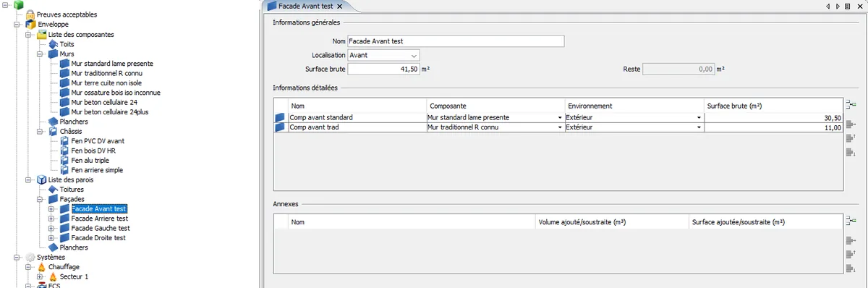
Task: Click the next tab arrow in editor header
Action: point(838,6)
